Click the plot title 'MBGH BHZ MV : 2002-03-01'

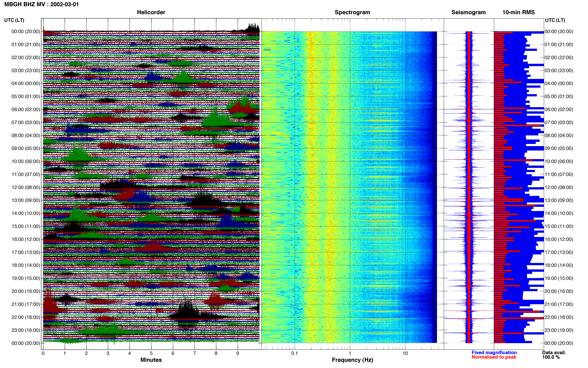42,4
